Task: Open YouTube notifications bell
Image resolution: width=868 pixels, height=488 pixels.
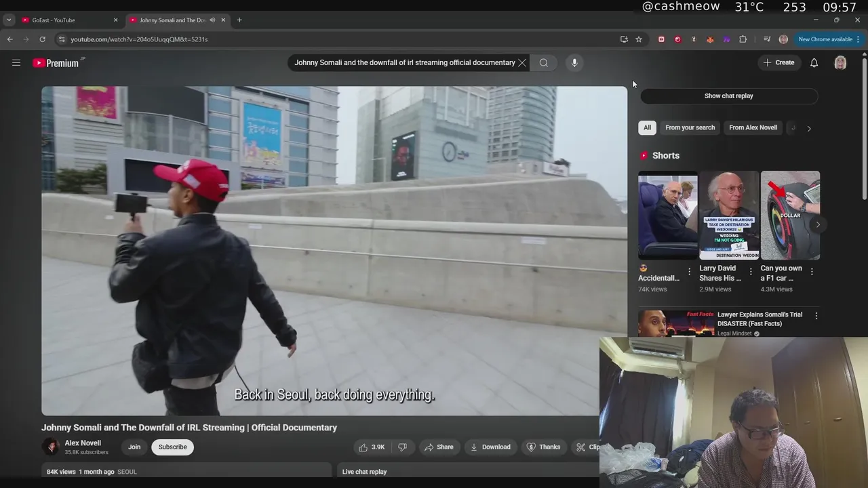Action: click(x=814, y=63)
